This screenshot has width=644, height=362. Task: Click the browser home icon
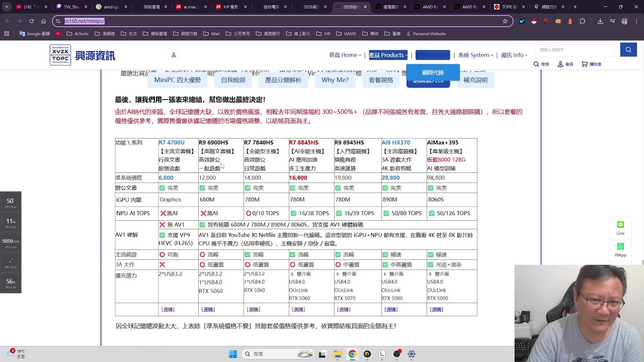coord(43,21)
